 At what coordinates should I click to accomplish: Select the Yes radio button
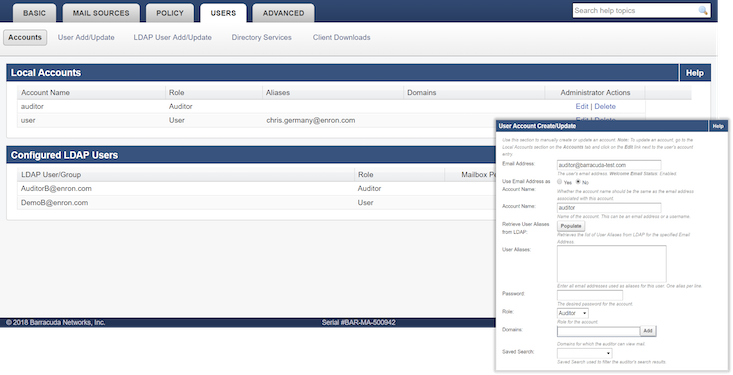click(x=559, y=181)
